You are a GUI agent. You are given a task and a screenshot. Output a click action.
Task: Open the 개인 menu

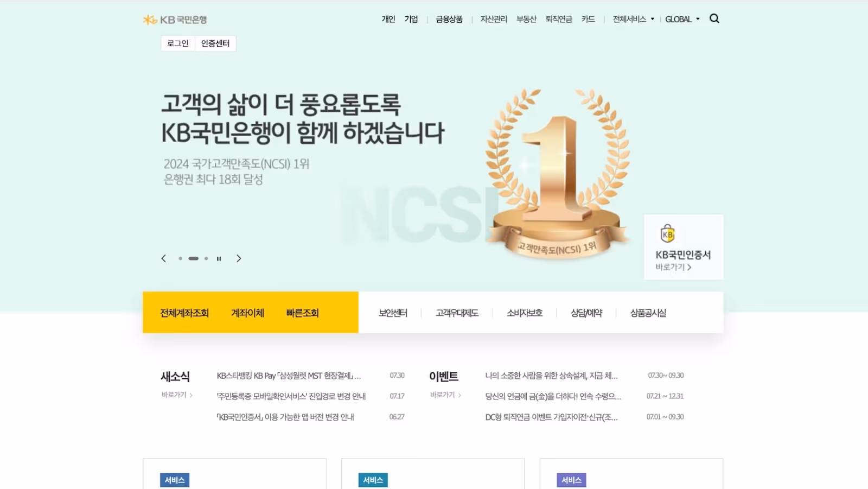[x=388, y=19]
